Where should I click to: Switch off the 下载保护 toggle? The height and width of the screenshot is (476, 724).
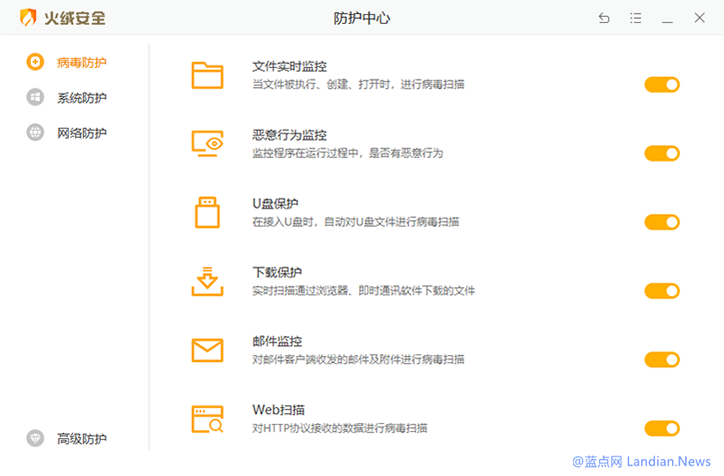(x=661, y=291)
